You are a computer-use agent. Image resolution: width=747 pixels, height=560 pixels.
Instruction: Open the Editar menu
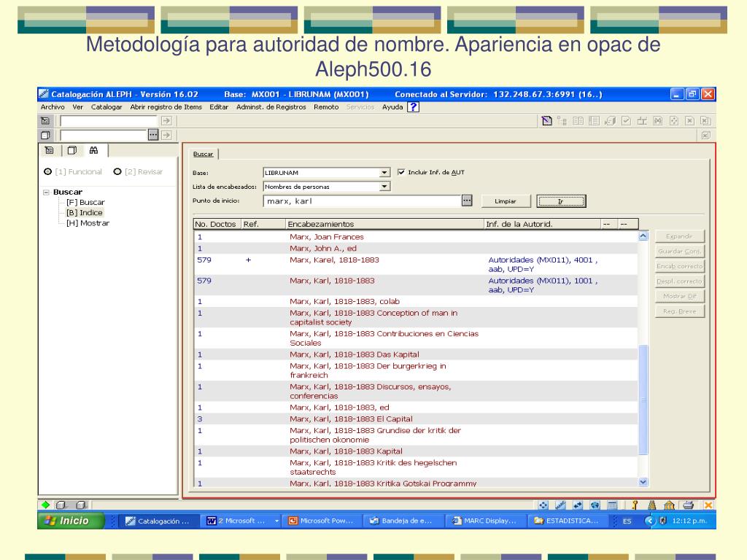pyautogui.click(x=219, y=107)
